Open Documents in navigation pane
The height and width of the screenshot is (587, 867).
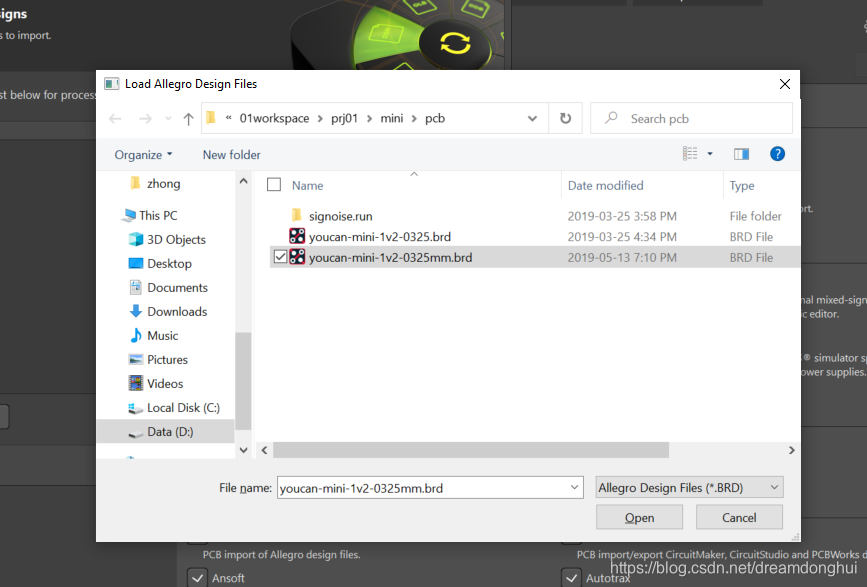click(x=177, y=287)
